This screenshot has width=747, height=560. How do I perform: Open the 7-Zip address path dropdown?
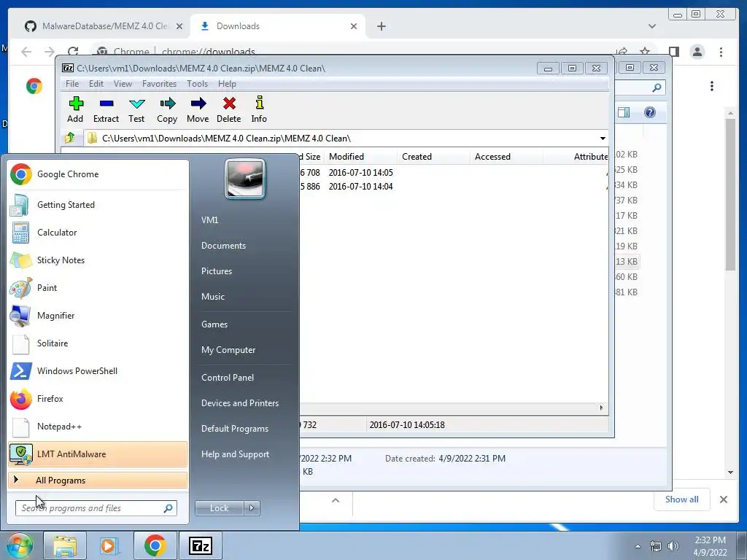coord(603,138)
